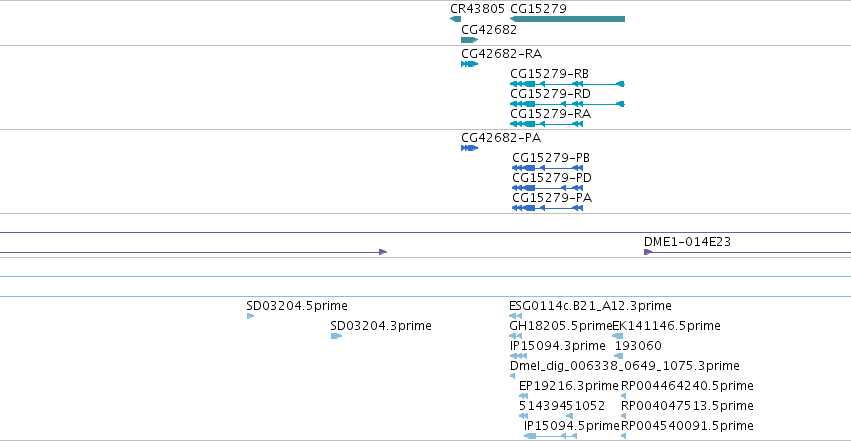Image resolution: width=851 pixels, height=441 pixels.
Task: Select GH18205.5prime EST label
Action: (561, 326)
